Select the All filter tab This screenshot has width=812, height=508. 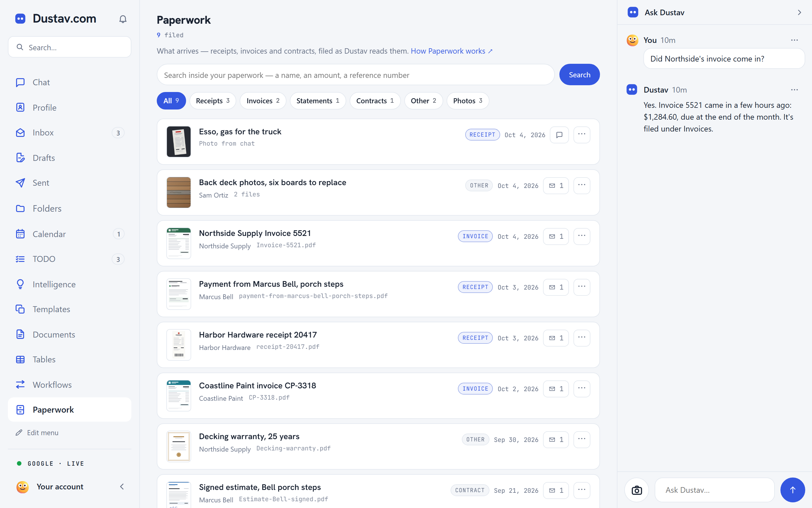tap(171, 101)
